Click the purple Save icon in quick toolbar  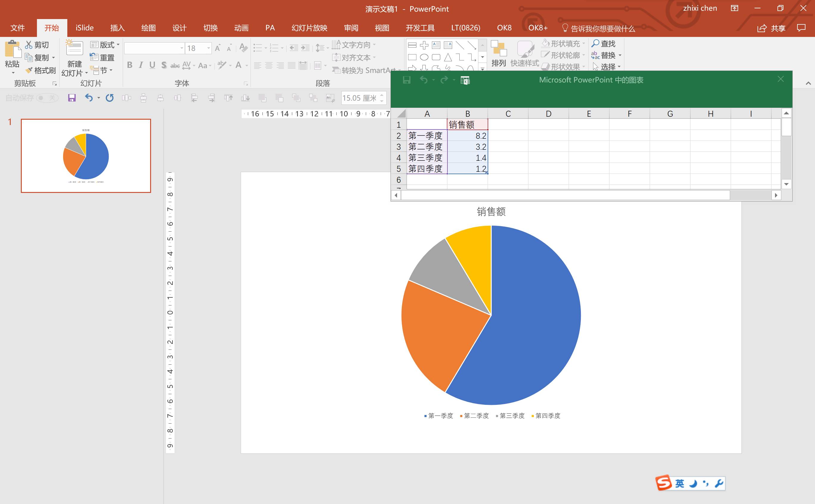point(72,98)
